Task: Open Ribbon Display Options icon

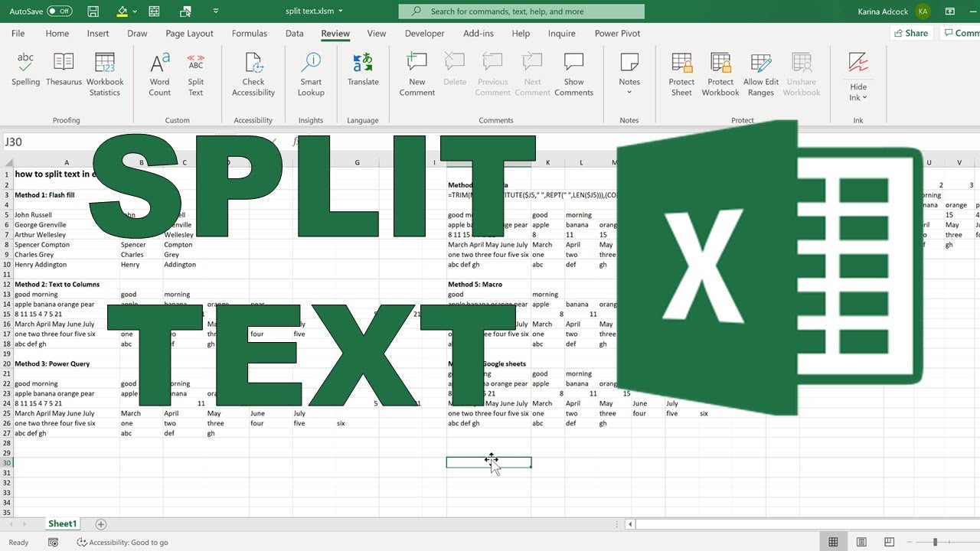Action: tap(950, 11)
